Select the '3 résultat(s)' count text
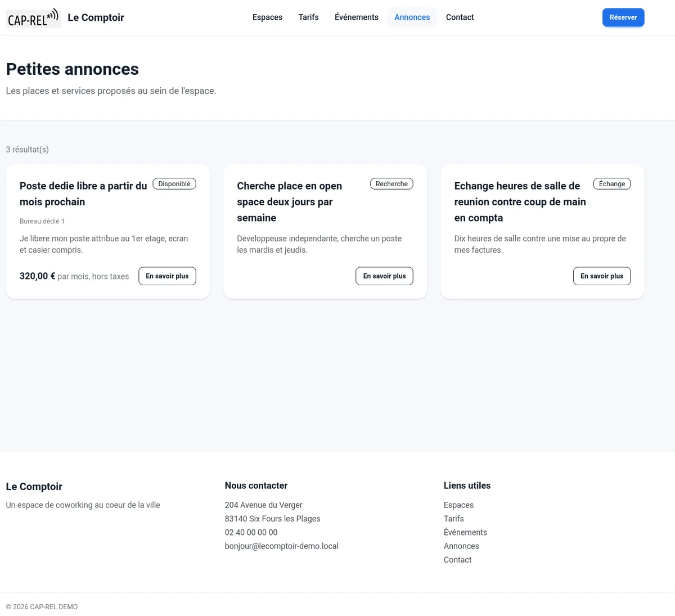This screenshot has height=616, width=675. click(28, 150)
